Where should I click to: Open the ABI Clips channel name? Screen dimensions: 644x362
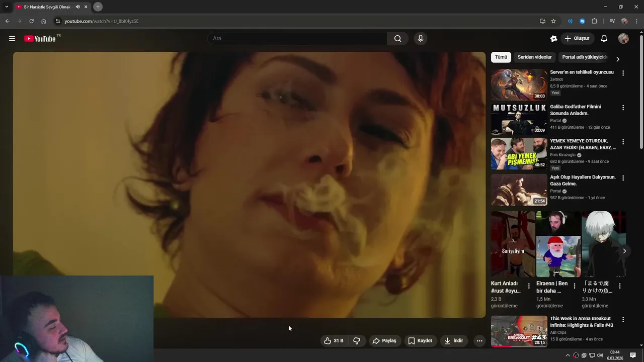558,332
